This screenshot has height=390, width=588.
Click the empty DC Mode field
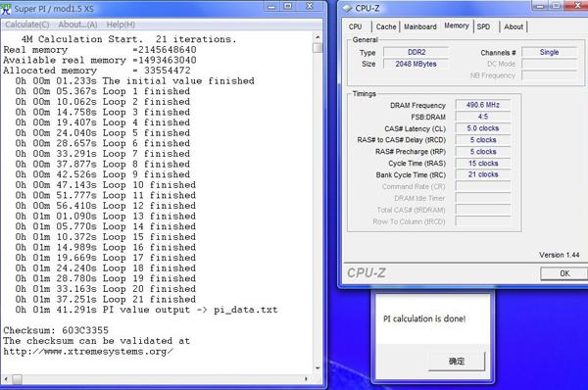(x=549, y=64)
